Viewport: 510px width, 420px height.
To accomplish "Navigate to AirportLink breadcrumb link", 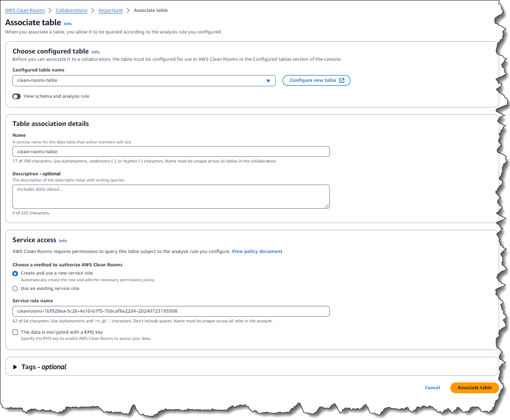I will point(111,10).
